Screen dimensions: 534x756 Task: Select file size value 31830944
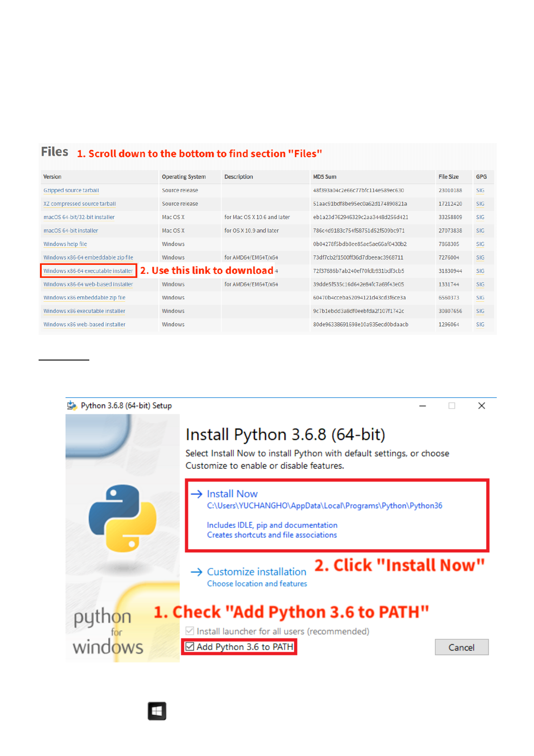tap(451, 271)
